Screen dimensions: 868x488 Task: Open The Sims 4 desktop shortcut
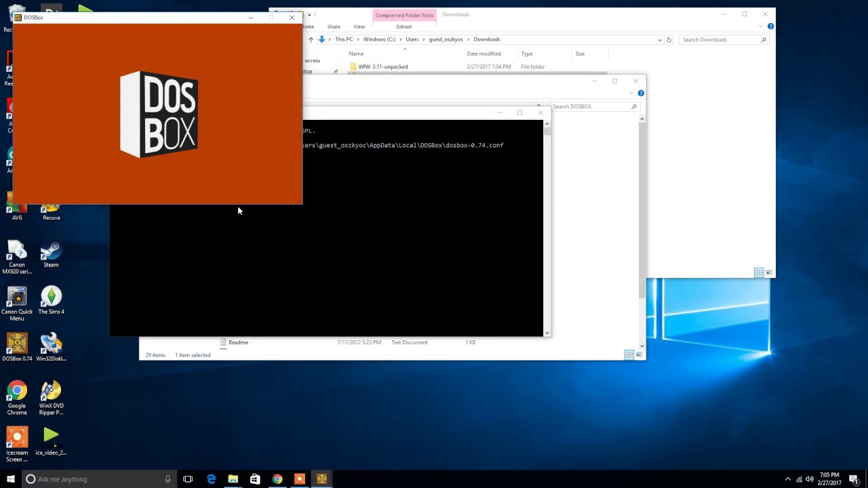tap(51, 301)
